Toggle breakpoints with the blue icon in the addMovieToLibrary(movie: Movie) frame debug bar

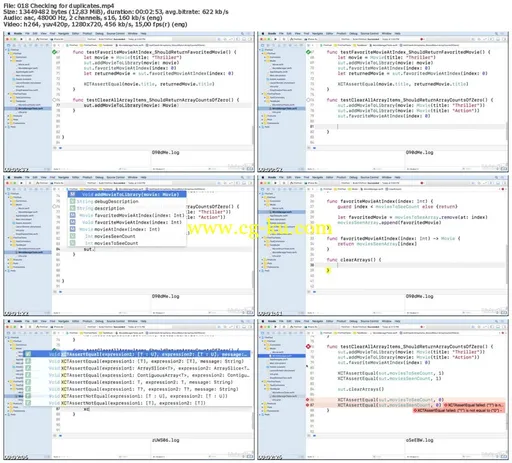point(60,148)
